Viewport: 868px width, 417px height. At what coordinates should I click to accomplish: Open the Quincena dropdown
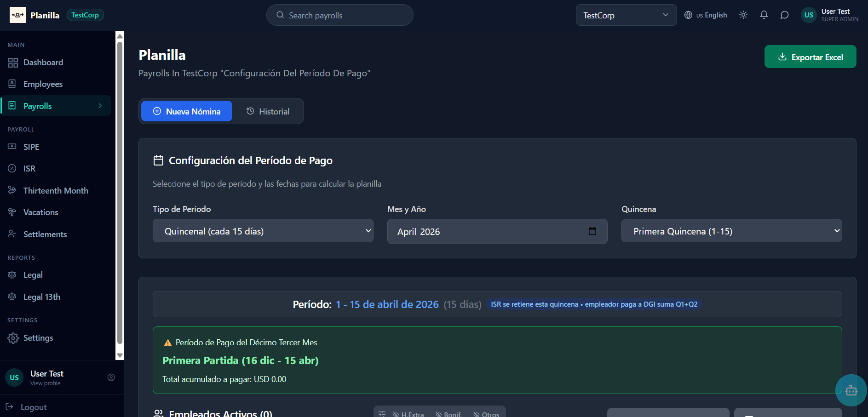click(731, 231)
